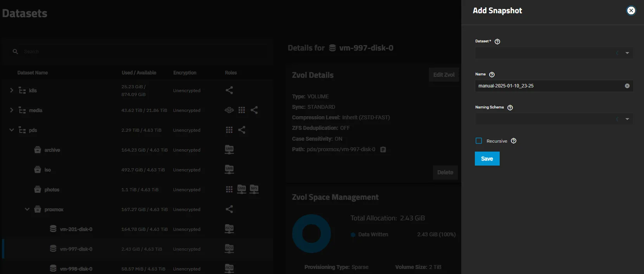
Task: Click the apps grid icon on pds row
Action: (229, 130)
